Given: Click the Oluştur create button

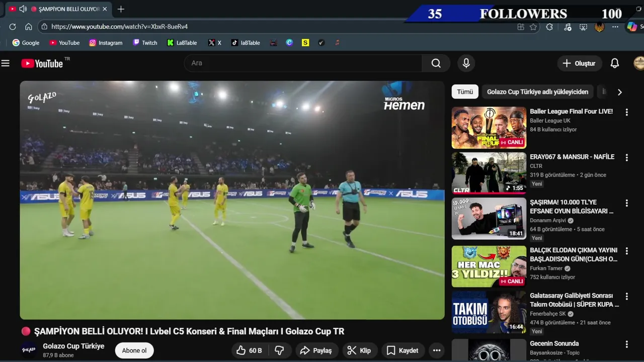Looking at the screenshot, I should [x=580, y=63].
